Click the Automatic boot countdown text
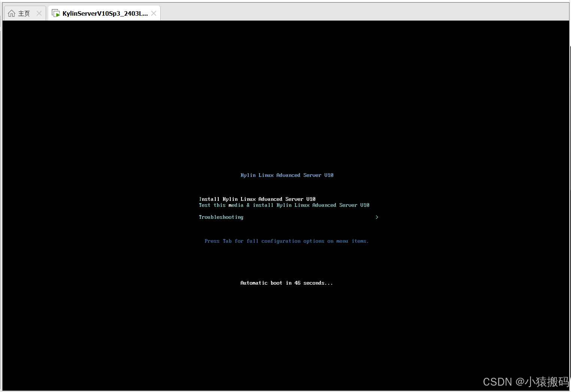The image size is (571, 392). [x=286, y=283]
